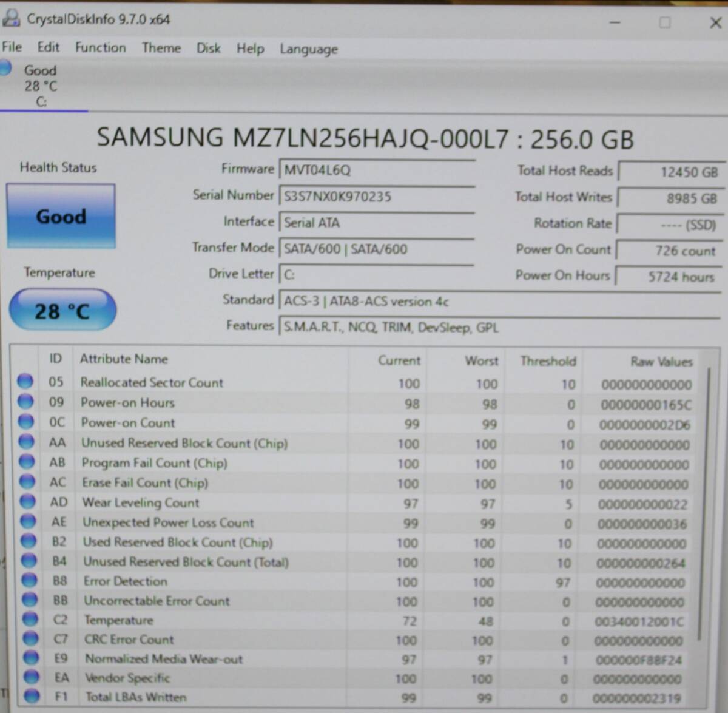Open the Edit menu

(x=49, y=47)
